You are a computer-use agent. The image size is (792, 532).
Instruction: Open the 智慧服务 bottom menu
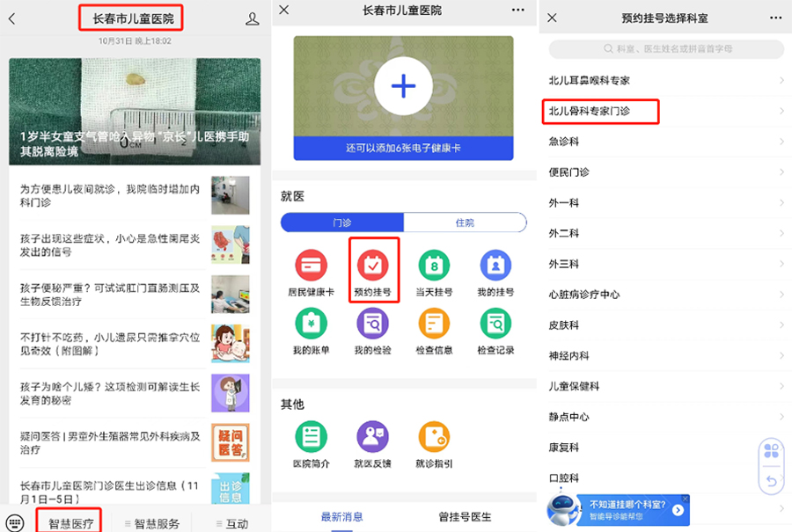coord(151,523)
